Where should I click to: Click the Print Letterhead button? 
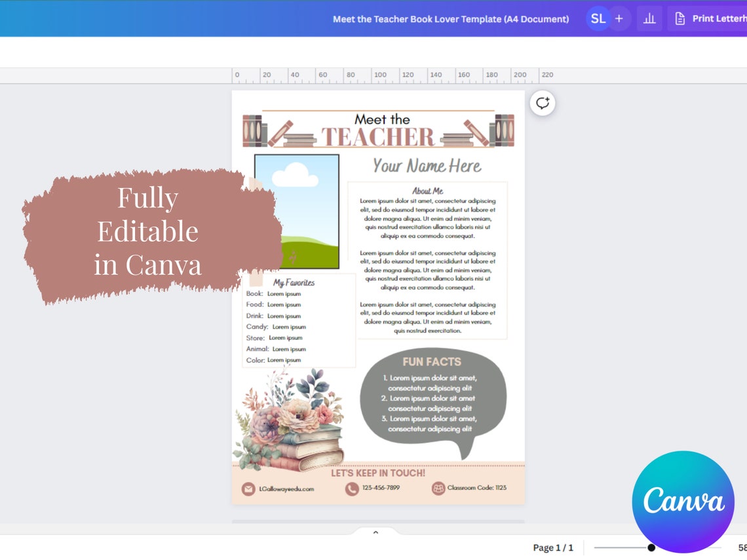(711, 18)
